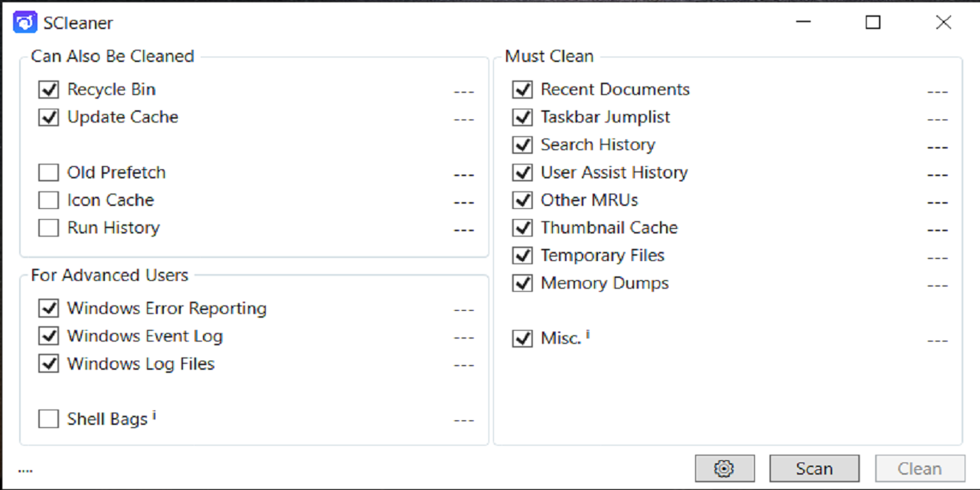Screen dimensions: 980x490
Task: Click the SCleaner application logo icon
Action: pyautogui.click(x=24, y=22)
